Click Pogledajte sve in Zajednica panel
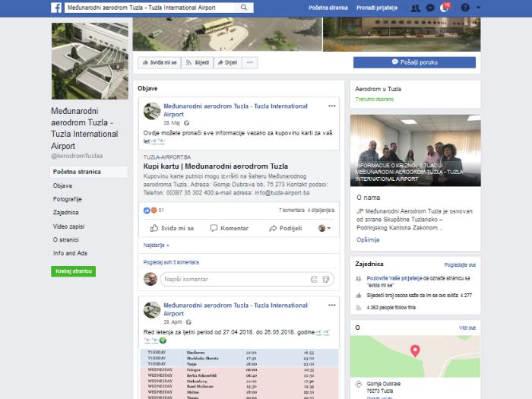Viewport: 532px width, 399px height. [460, 264]
